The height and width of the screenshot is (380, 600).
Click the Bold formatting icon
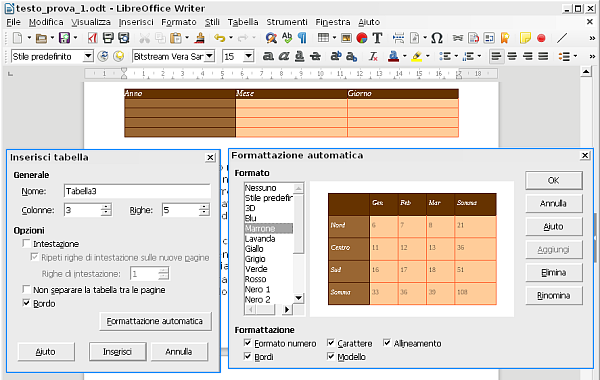click(x=268, y=57)
